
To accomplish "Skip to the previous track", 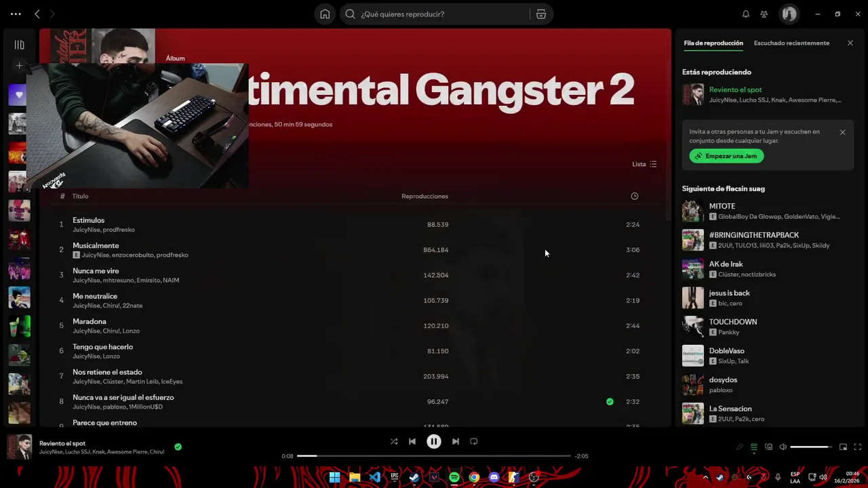I will 412,441.
